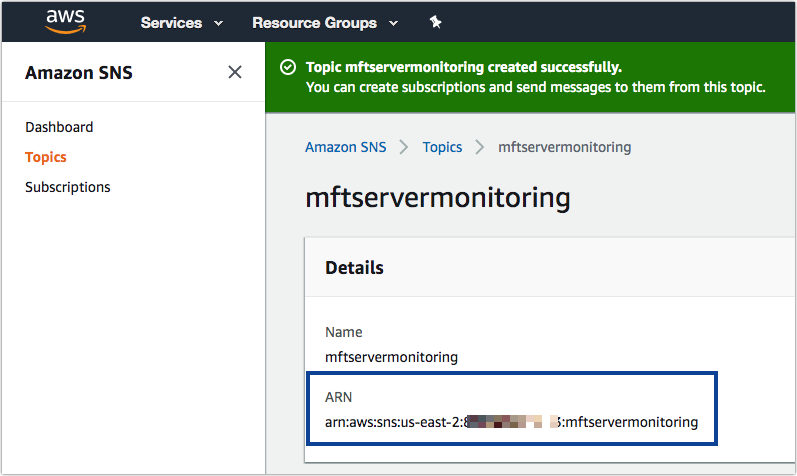
Task: Click the mftservermonitoring page heading
Action: (437, 197)
